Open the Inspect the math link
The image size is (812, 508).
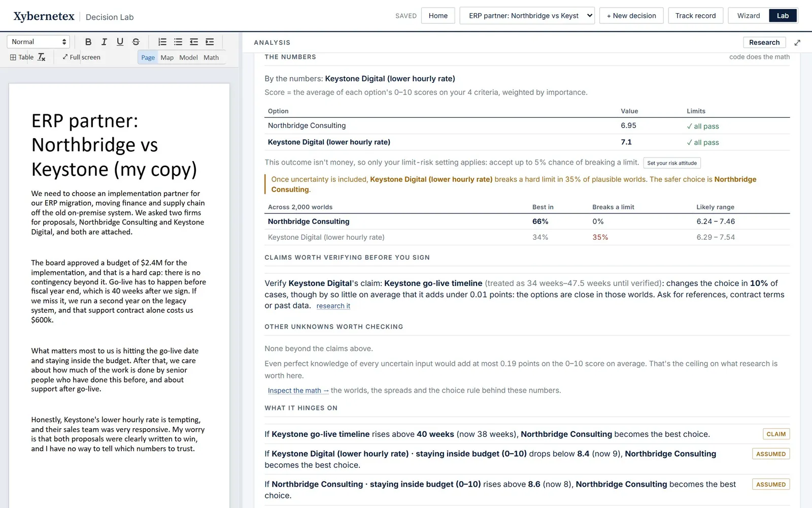coord(298,391)
